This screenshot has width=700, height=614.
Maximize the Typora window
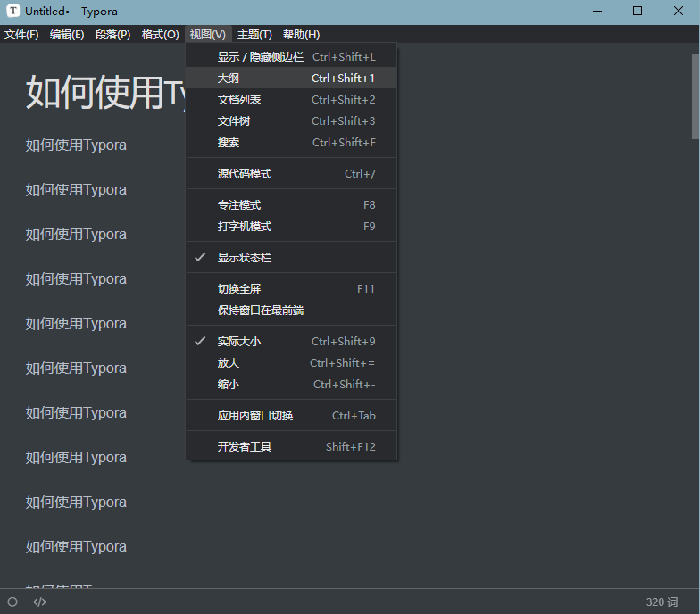tap(637, 11)
